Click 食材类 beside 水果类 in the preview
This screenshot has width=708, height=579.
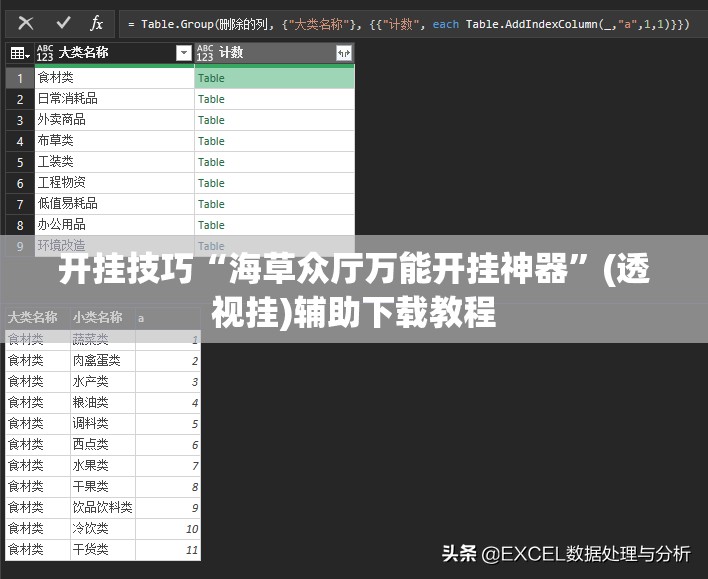[x=26, y=466]
